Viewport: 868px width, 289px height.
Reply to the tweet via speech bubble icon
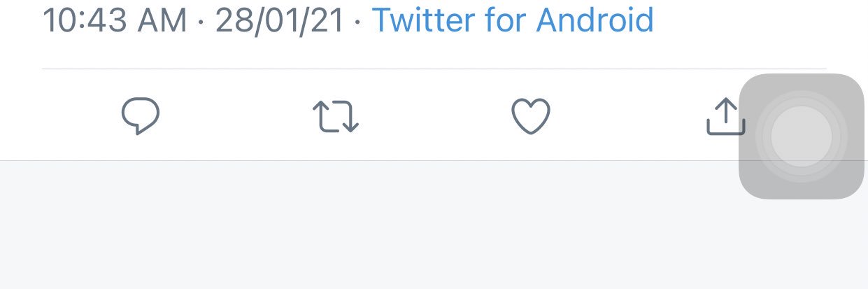[141, 116]
